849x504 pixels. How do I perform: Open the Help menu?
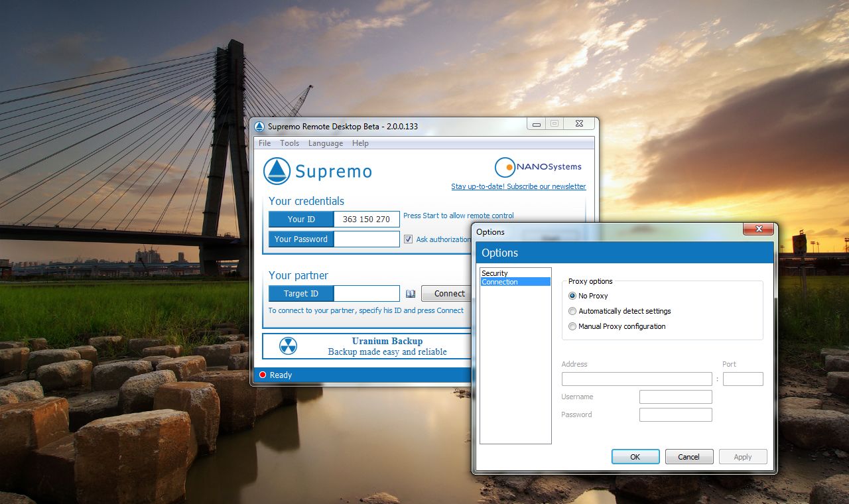(360, 143)
